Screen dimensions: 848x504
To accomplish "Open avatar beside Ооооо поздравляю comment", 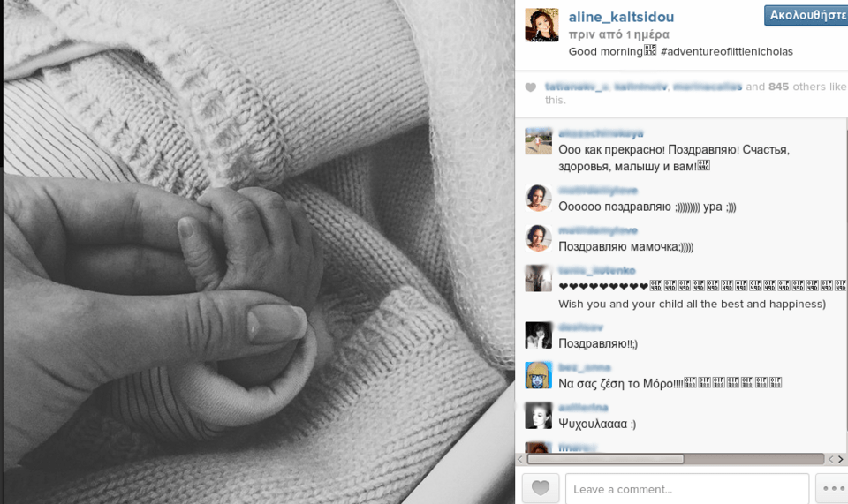I will (538, 198).
